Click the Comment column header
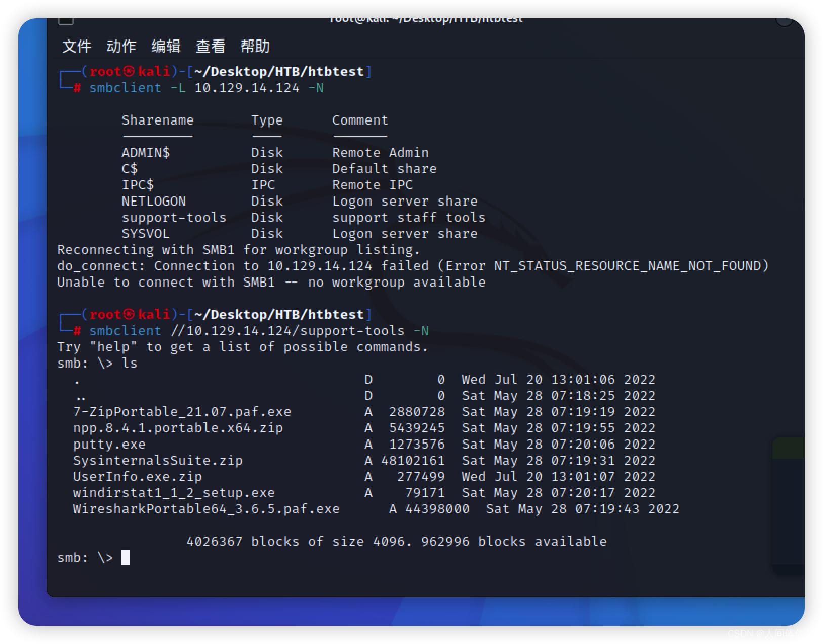This screenshot has height=644, width=823. [x=360, y=120]
